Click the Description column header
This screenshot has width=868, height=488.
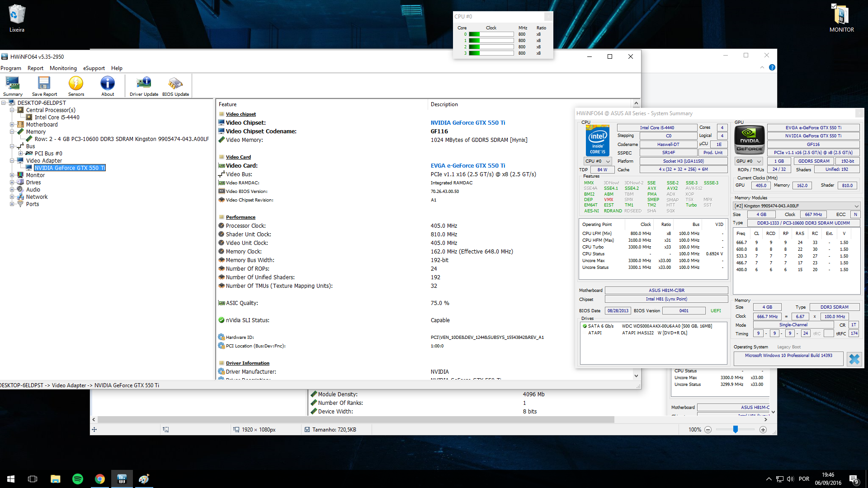(529, 104)
